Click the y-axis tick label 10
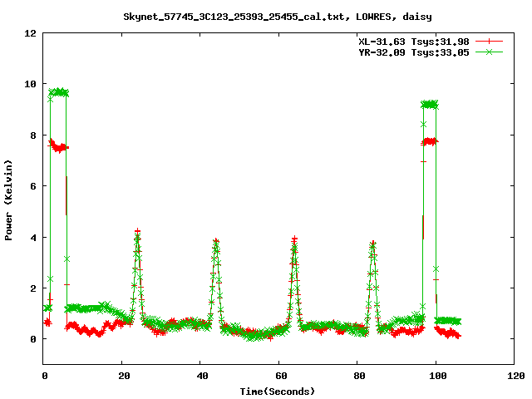532x399 pixels. tap(30, 84)
